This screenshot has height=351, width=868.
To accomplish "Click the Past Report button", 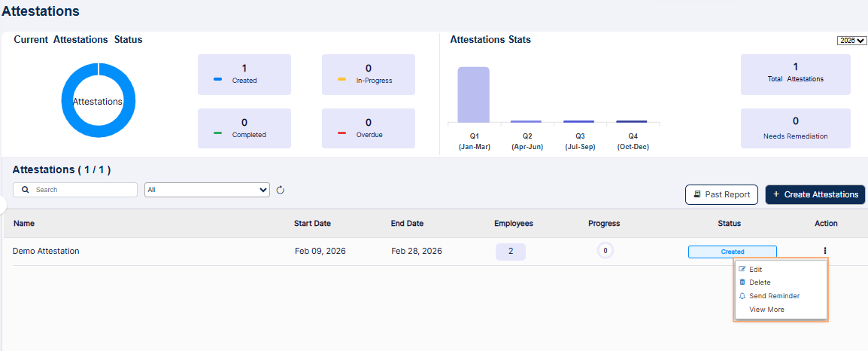I will pyautogui.click(x=721, y=194).
